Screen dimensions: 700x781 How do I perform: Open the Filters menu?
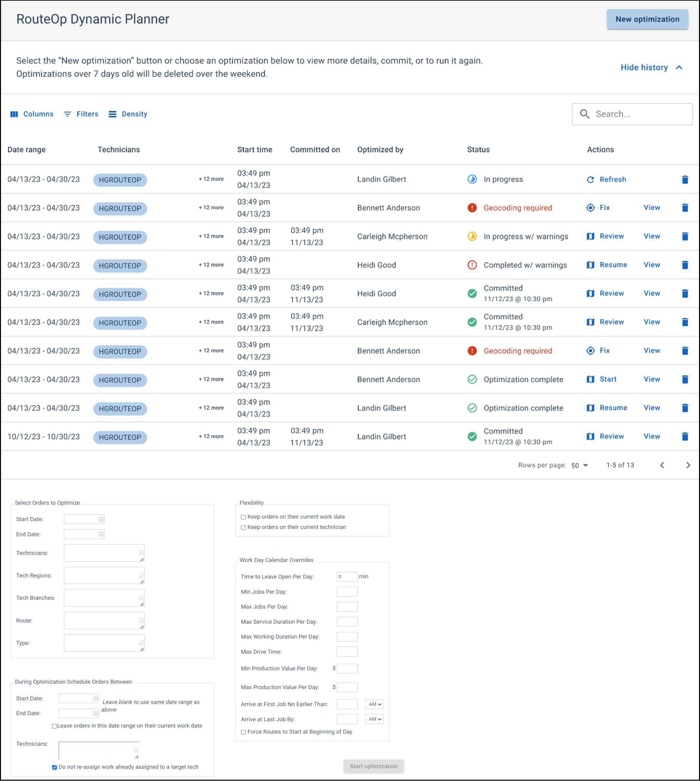point(81,114)
